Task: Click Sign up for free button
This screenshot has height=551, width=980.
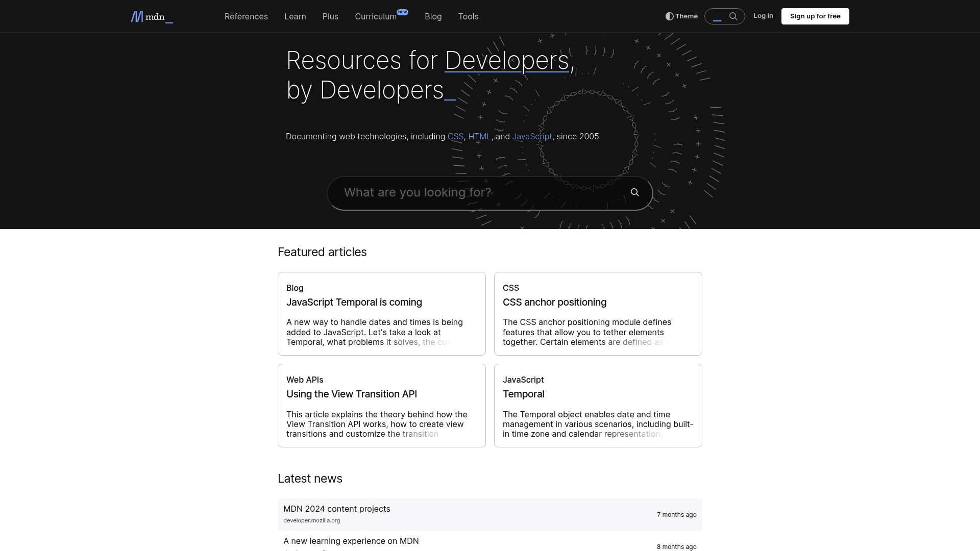Action: (815, 16)
